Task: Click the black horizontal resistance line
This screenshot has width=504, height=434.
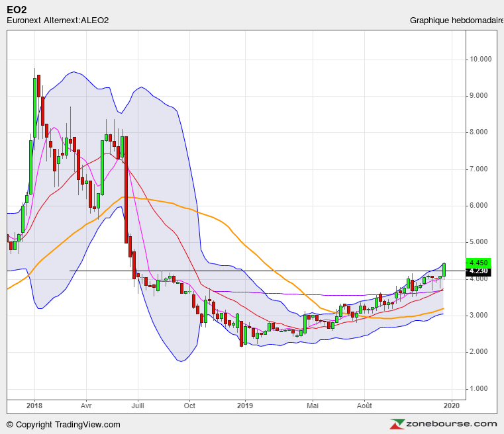Action: coord(268,271)
